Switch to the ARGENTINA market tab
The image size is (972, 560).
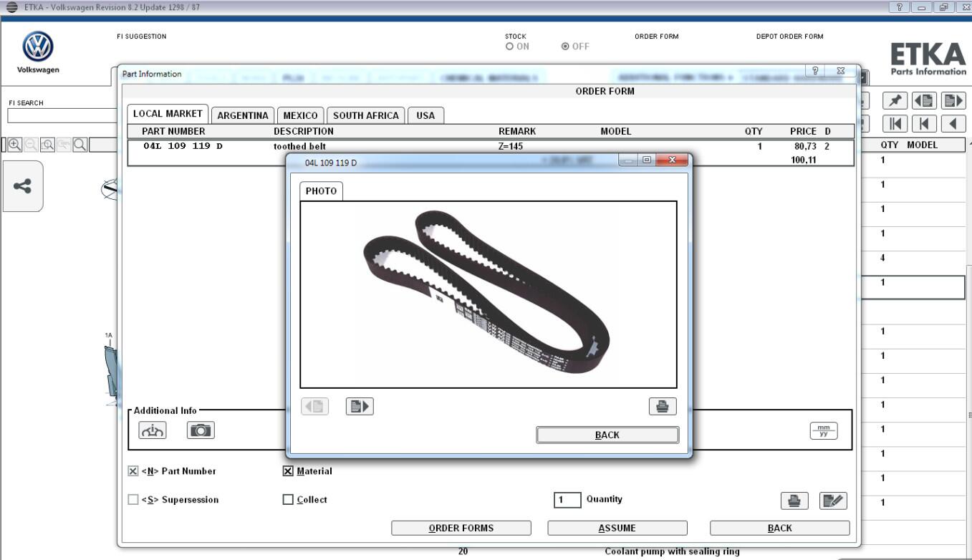coord(243,115)
